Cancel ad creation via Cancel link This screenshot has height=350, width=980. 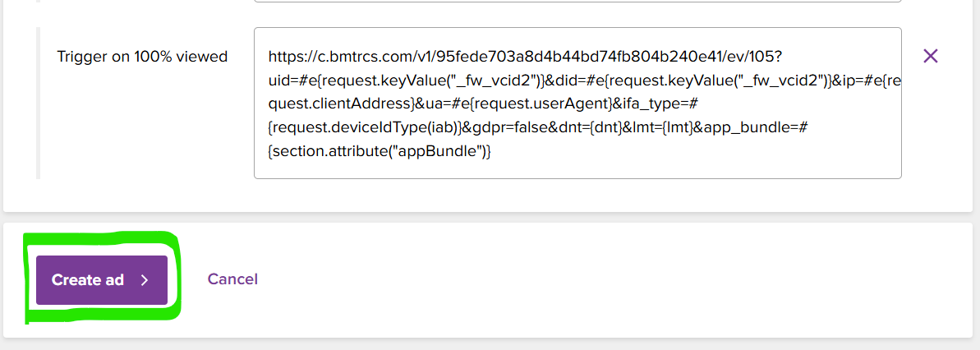tap(232, 279)
